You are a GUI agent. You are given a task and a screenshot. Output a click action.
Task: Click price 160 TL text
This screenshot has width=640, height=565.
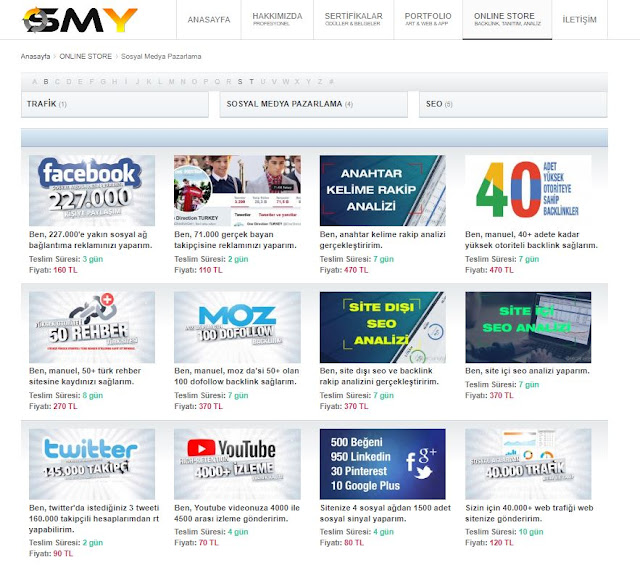[65, 270]
